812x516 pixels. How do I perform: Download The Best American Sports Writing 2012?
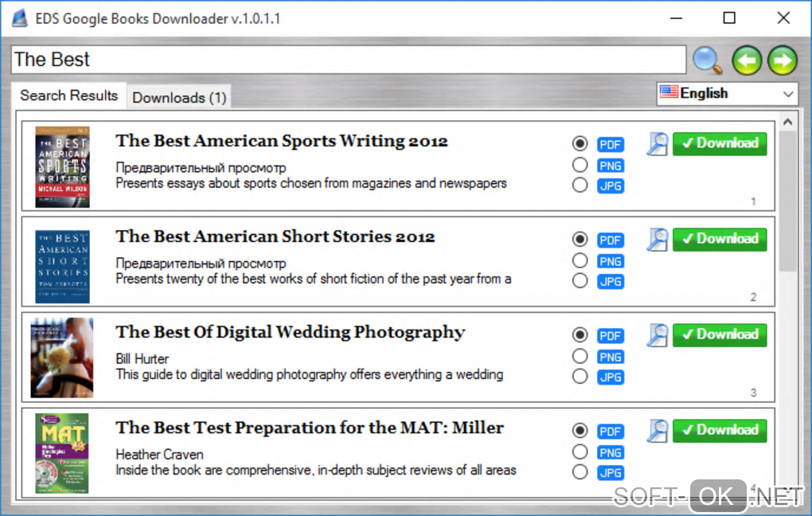tap(720, 143)
